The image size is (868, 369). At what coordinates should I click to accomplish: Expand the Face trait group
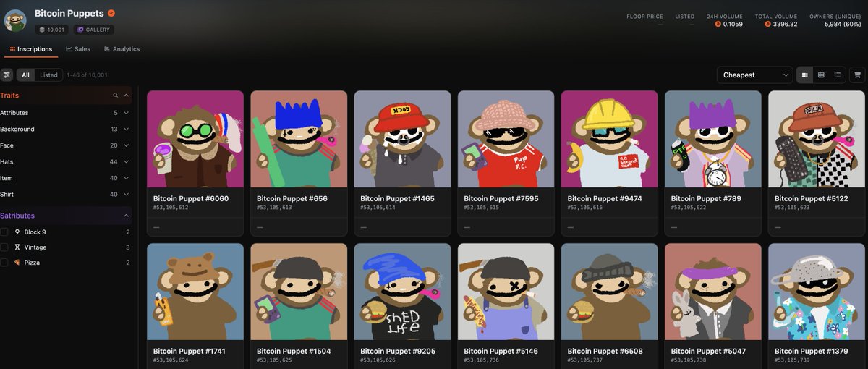pyautogui.click(x=65, y=145)
